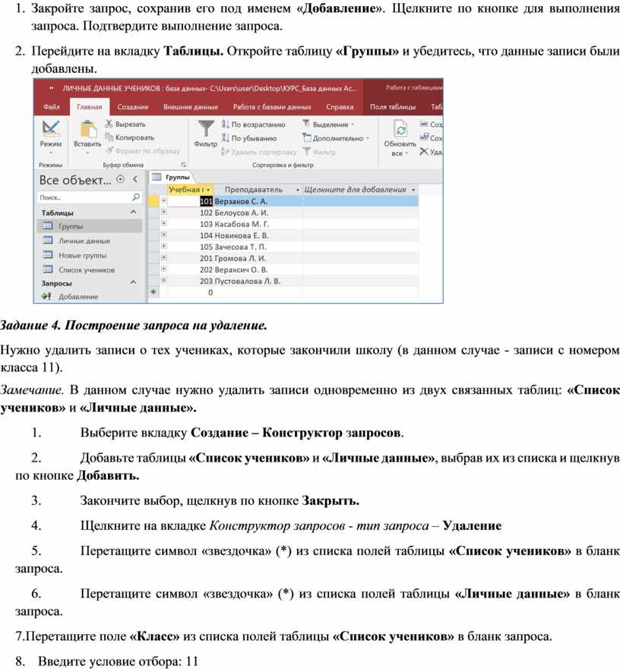
Task: Open the Все объекты navigation pane menu
Action: coord(121,179)
